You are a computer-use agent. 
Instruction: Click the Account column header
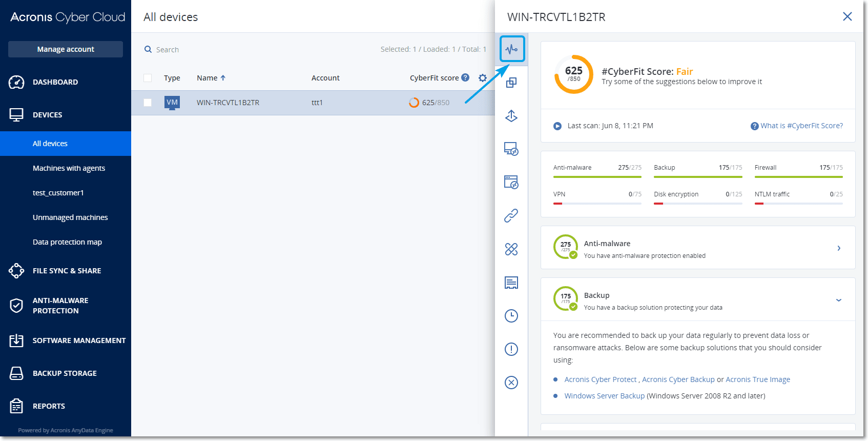coord(325,78)
